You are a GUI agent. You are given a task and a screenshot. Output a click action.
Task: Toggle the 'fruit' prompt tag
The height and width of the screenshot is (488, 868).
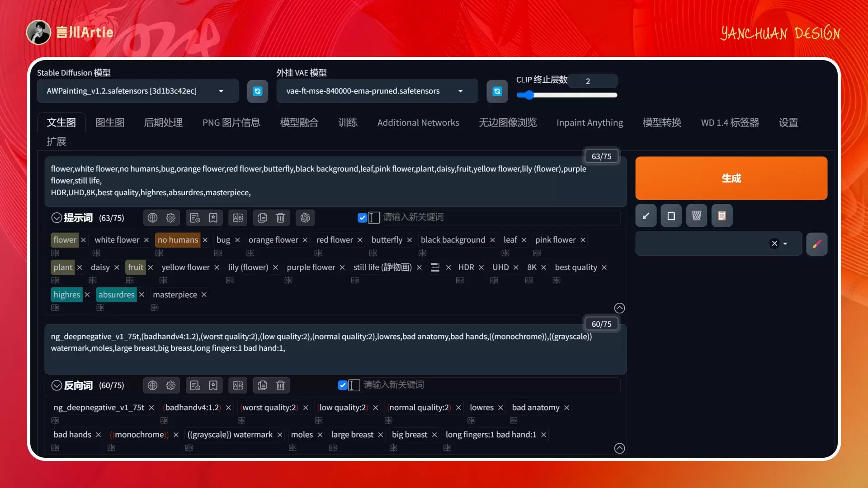[135, 267]
